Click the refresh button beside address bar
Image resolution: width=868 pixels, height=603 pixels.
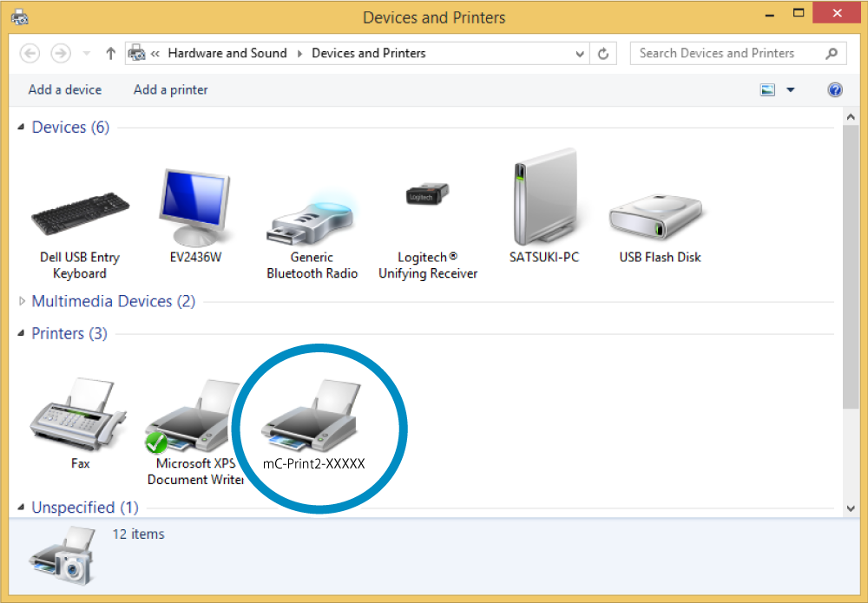(604, 54)
